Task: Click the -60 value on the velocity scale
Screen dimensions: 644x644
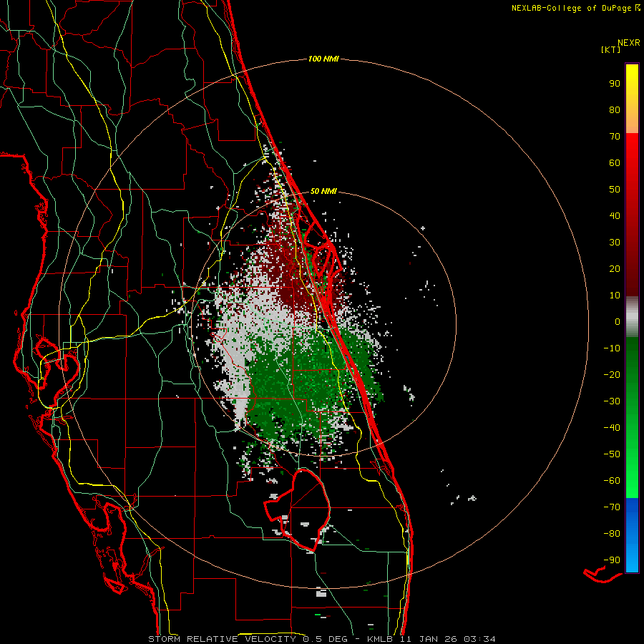Action: point(612,481)
